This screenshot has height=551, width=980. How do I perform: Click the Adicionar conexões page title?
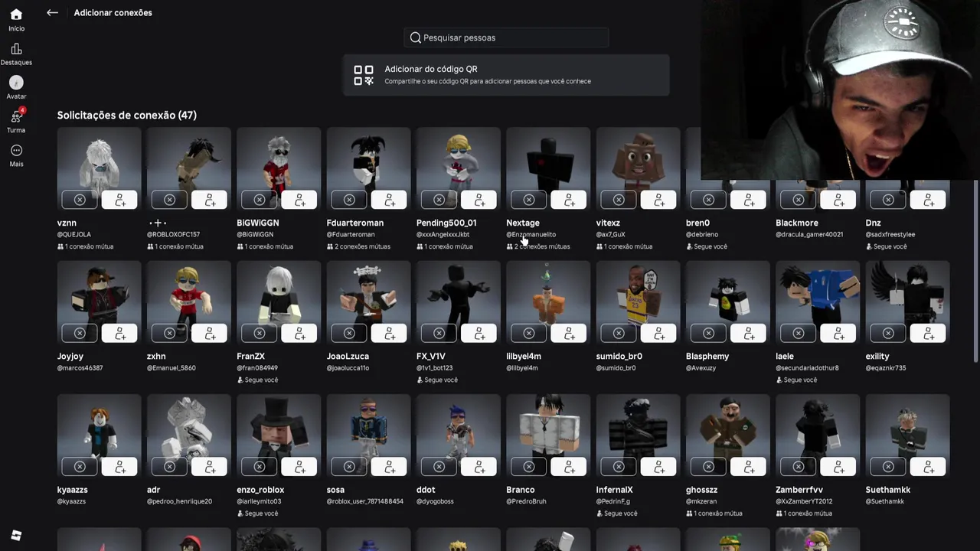coord(113,12)
